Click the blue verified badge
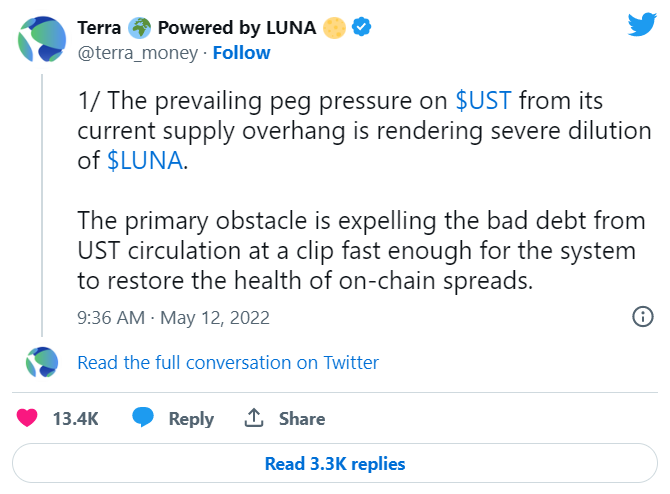Screen dimensions: 670x494 click(x=362, y=27)
